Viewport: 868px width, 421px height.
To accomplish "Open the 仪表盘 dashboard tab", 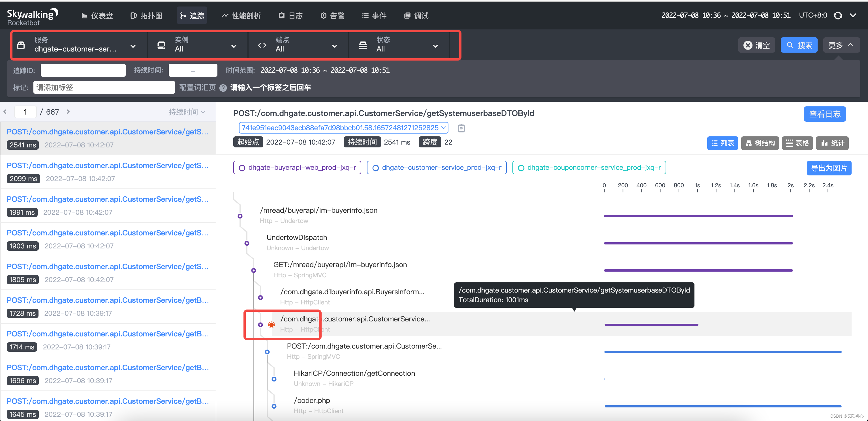I will pyautogui.click(x=97, y=16).
